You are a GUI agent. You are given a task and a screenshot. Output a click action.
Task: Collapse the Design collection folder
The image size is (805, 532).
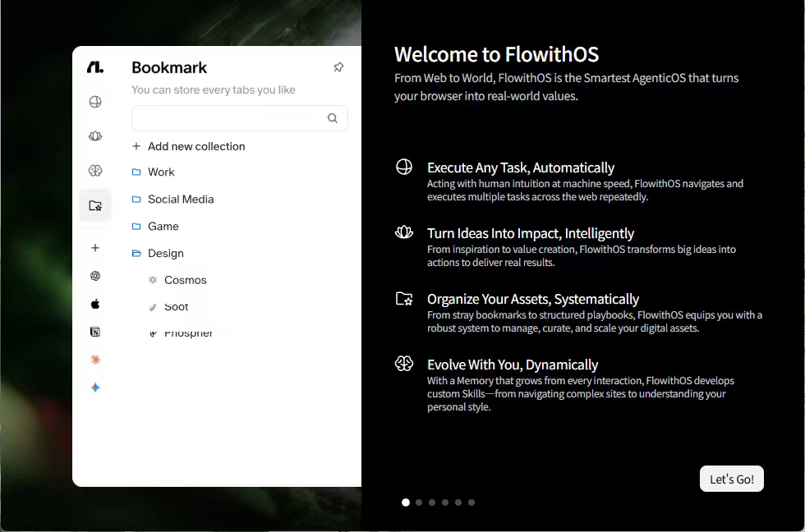(x=165, y=254)
